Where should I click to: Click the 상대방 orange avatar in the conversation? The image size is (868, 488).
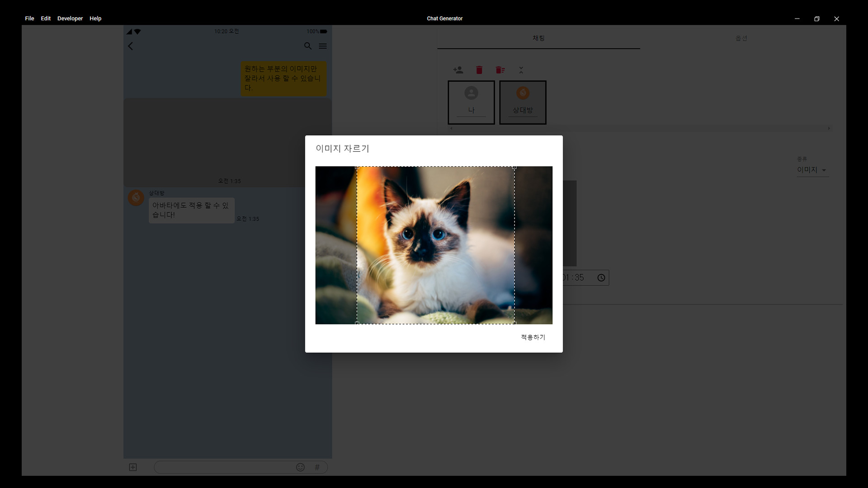click(x=136, y=197)
